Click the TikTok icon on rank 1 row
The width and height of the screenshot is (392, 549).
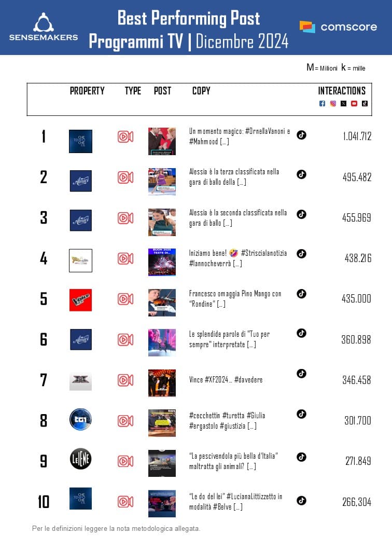pyautogui.click(x=301, y=135)
